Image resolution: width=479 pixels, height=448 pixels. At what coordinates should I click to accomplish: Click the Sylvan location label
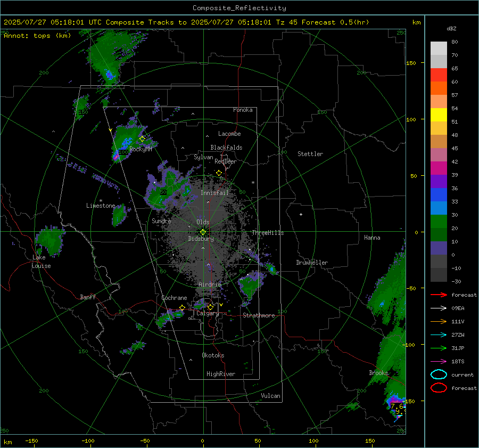(203, 157)
